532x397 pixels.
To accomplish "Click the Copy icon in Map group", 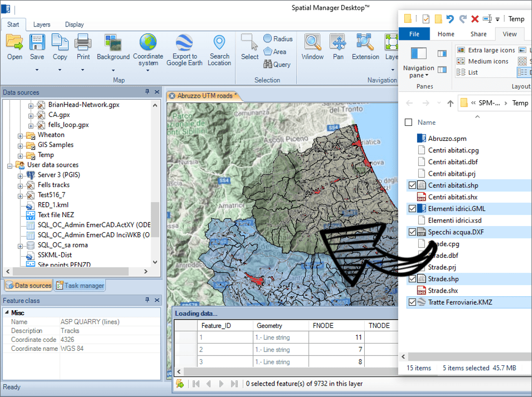I will coord(60,42).
